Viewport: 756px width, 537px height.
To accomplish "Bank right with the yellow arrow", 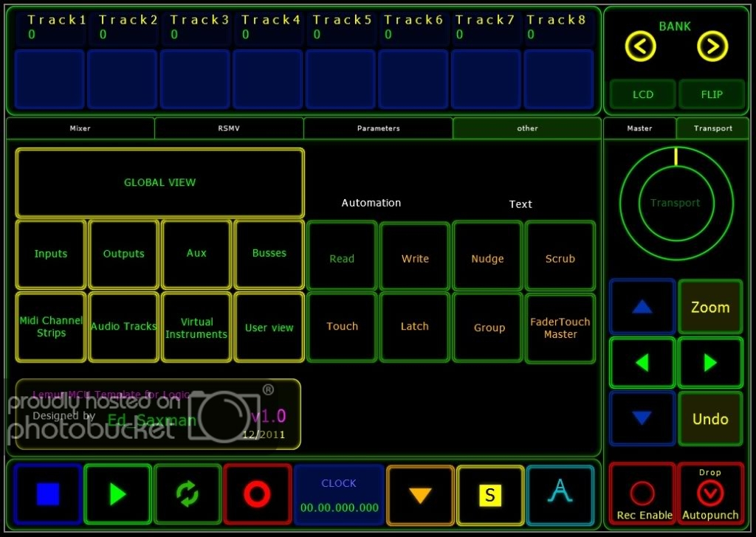I will click(x=712, y=46).
